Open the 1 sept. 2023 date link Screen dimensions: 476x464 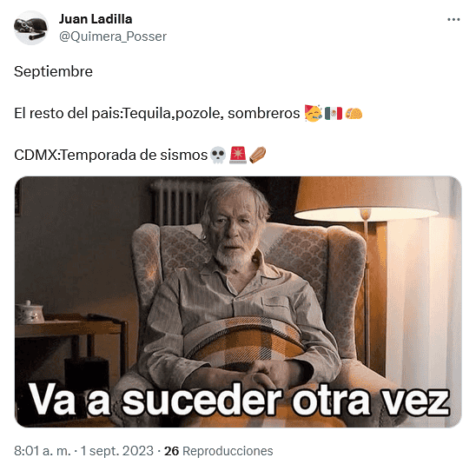(117, 451)
